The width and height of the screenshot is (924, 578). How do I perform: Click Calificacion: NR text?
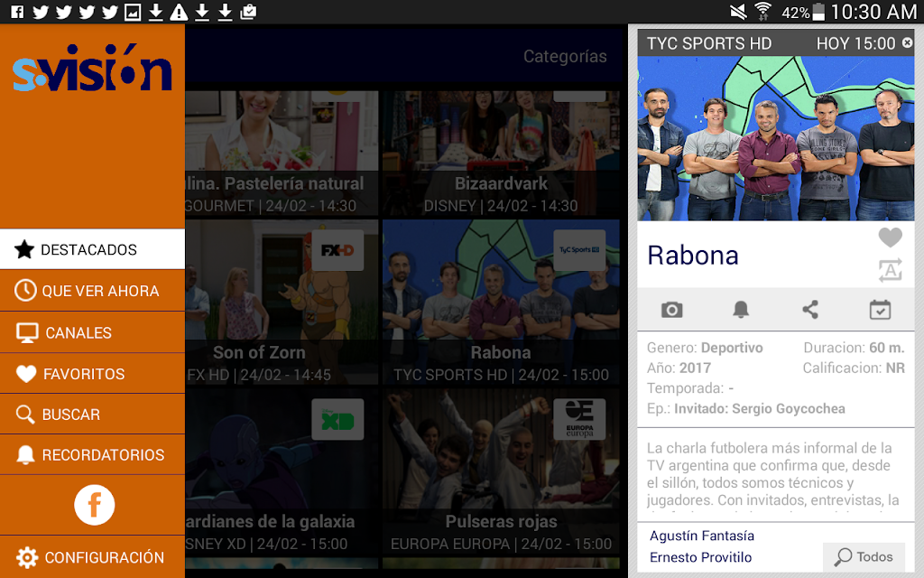(854, 368)
